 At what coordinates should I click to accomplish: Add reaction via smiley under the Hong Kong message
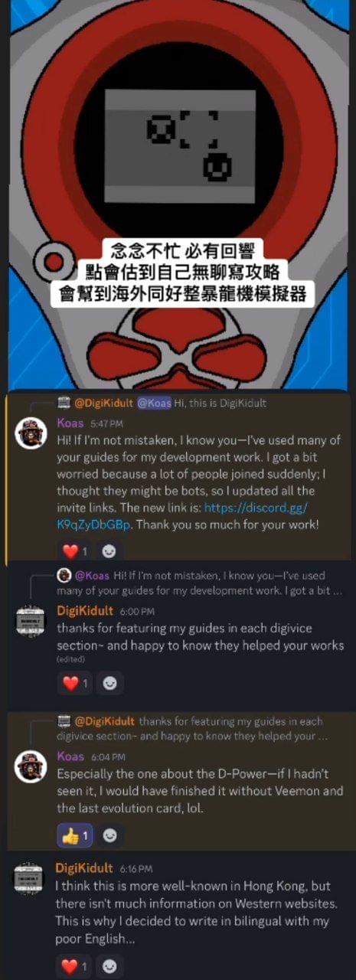(109, 965)
